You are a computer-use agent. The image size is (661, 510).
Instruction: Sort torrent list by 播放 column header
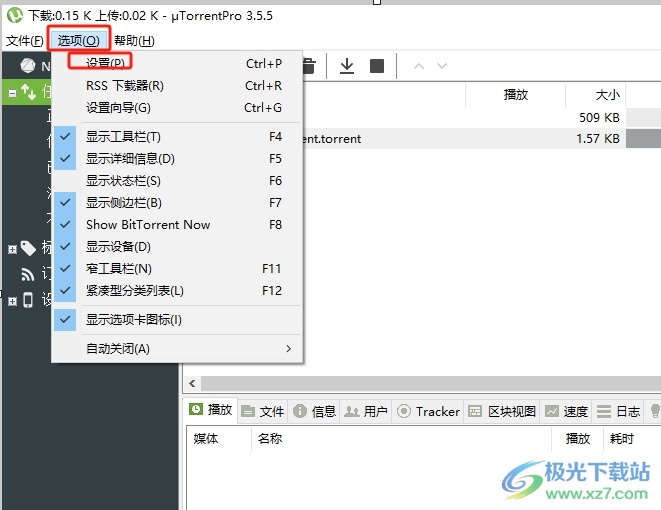516,95
